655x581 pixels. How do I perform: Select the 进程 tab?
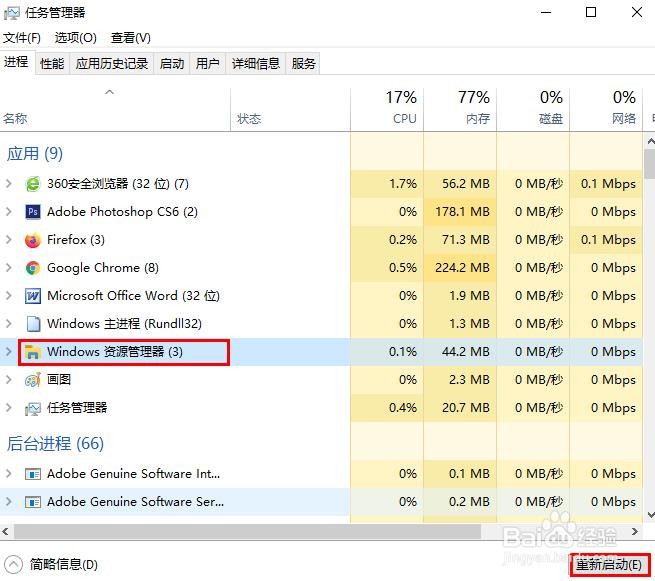(17, 63)
